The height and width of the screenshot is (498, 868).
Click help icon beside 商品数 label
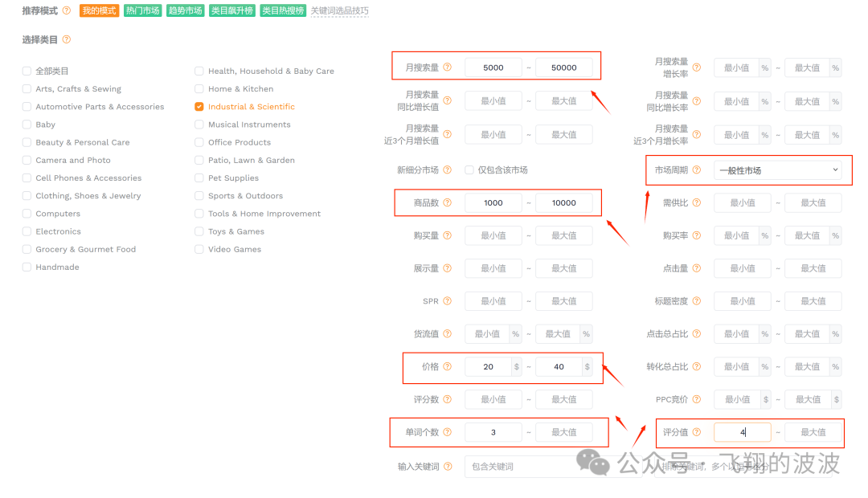click(448, 203)
